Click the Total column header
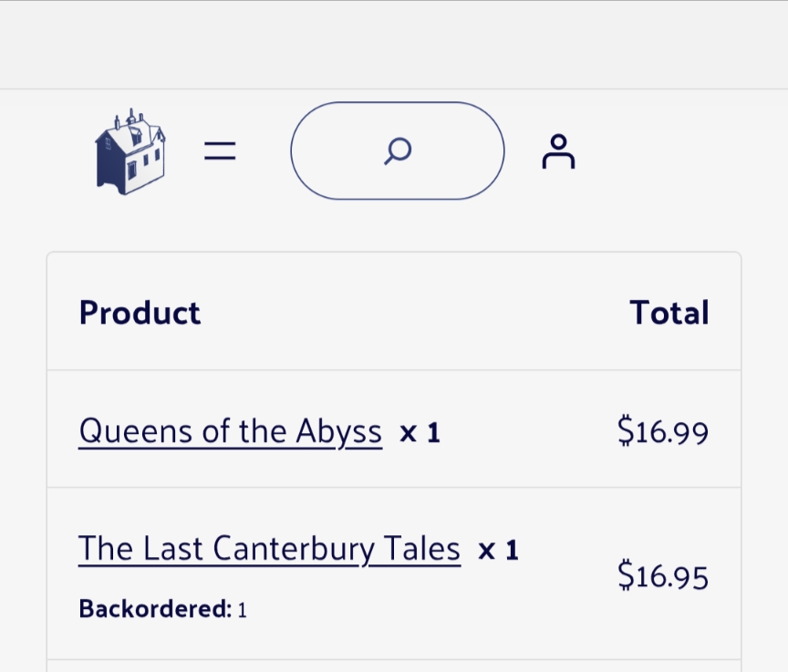The image size is (788, 672). tap(669, 313)
